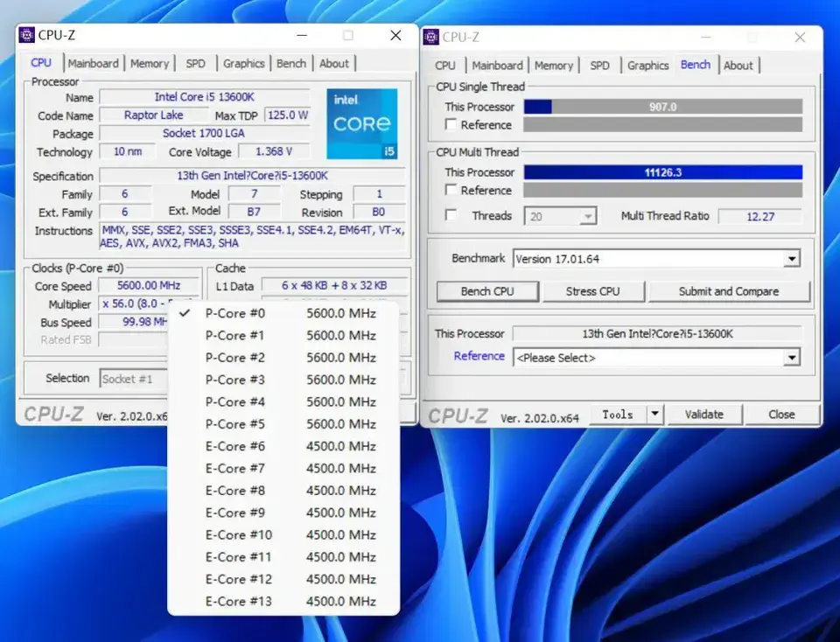
Task: Click the Code Name value Raptor Lake
Action: [154, 115]
